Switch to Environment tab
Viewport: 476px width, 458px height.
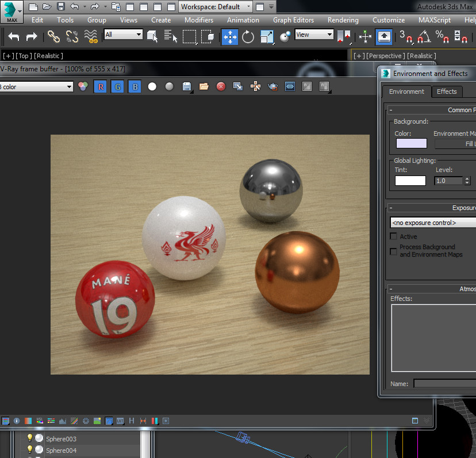click(406, 91)
